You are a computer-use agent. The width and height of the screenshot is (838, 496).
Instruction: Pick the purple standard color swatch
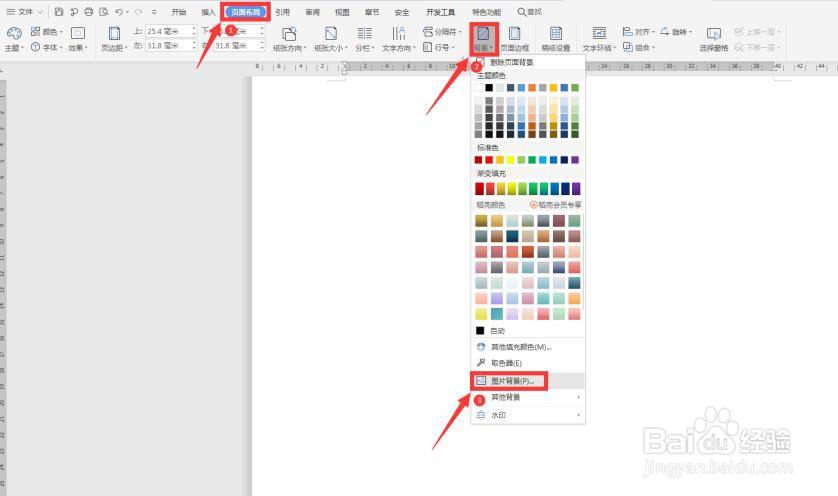coord(575,160)
